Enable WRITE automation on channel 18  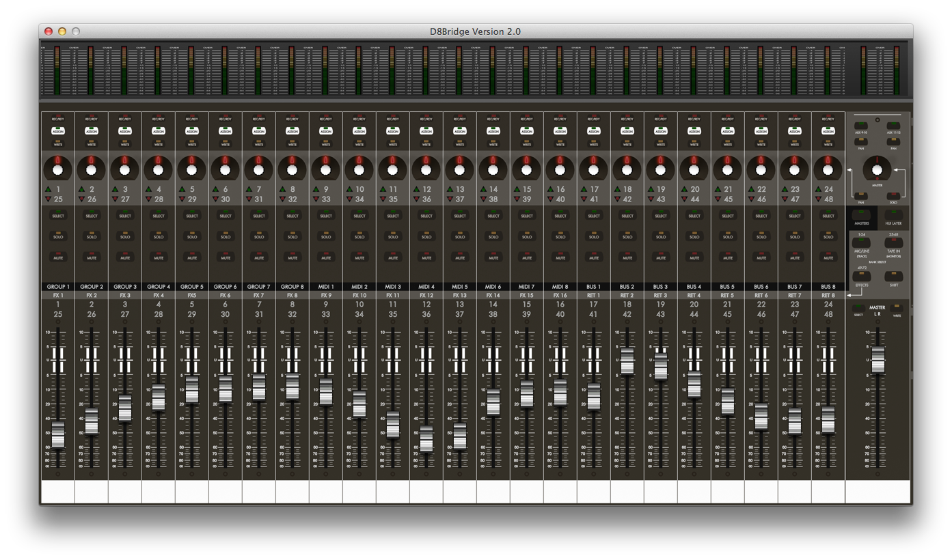627,143
